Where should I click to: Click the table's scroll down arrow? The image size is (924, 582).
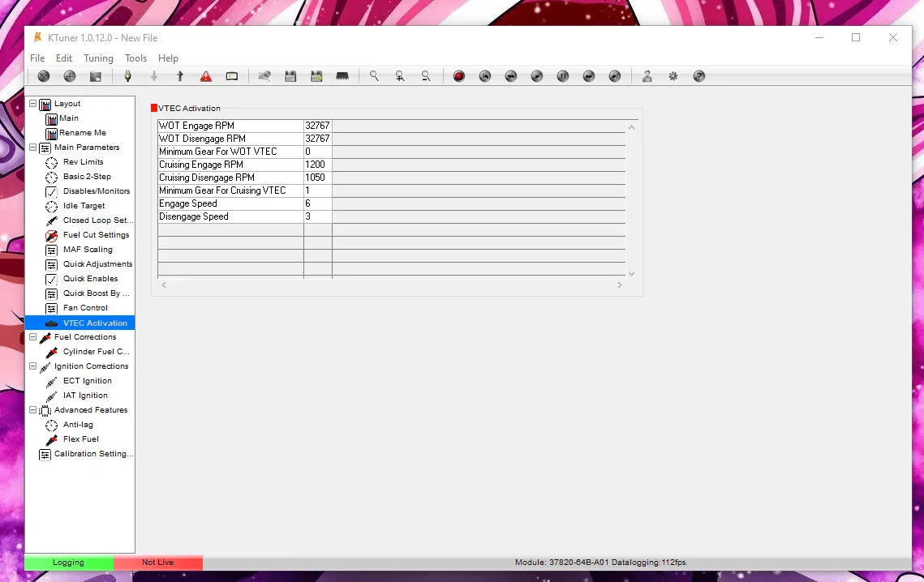click(x=632, y=273)
